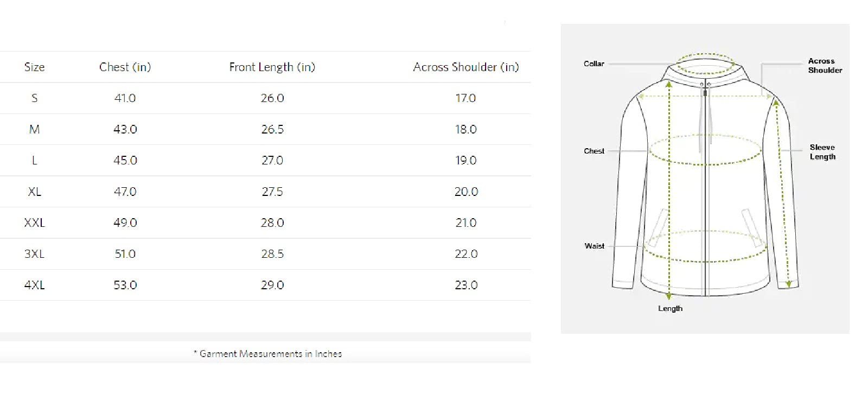Click the XXL size row label

(34, 223)
